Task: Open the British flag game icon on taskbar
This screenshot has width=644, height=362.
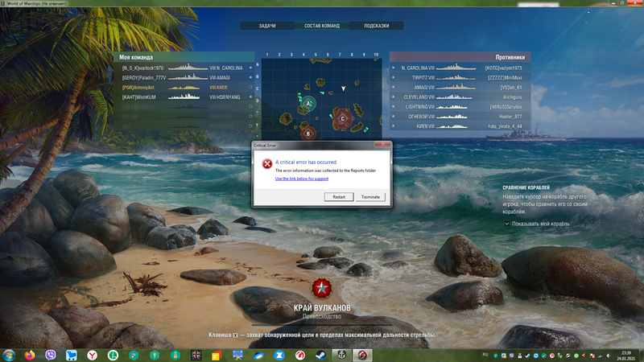Action: 196,355
